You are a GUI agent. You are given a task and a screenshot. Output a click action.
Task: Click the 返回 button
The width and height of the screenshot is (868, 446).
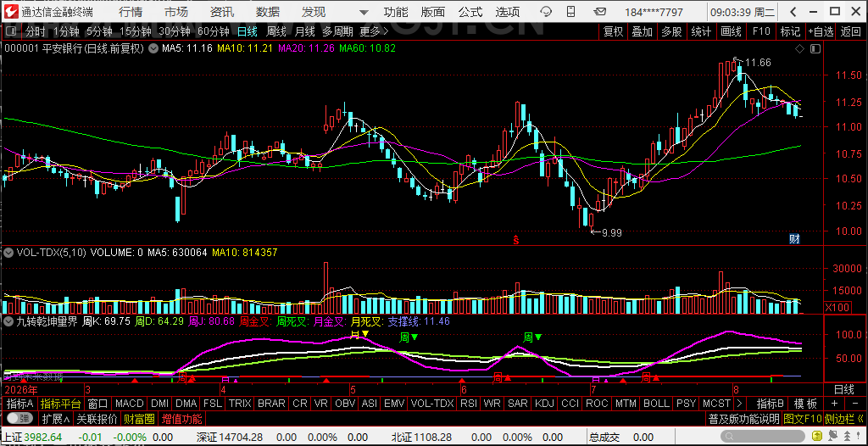pos(850,32)
